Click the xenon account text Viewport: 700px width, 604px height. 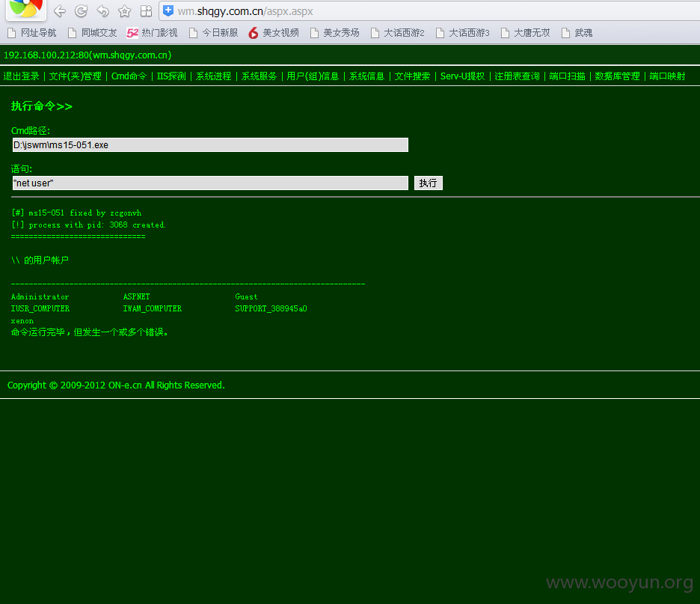click(x=22, y=321)
